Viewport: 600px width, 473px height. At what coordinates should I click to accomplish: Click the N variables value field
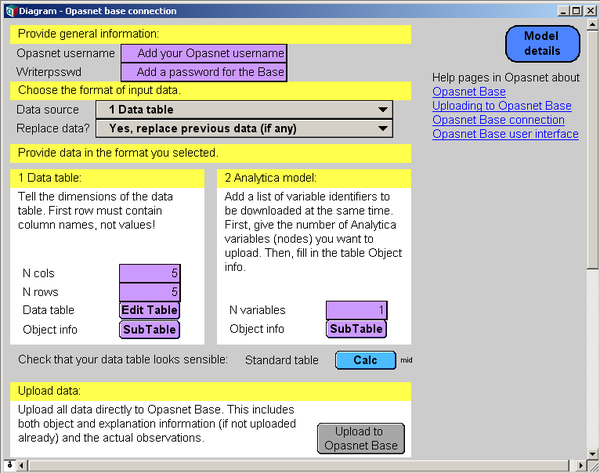tap(357, 310)
